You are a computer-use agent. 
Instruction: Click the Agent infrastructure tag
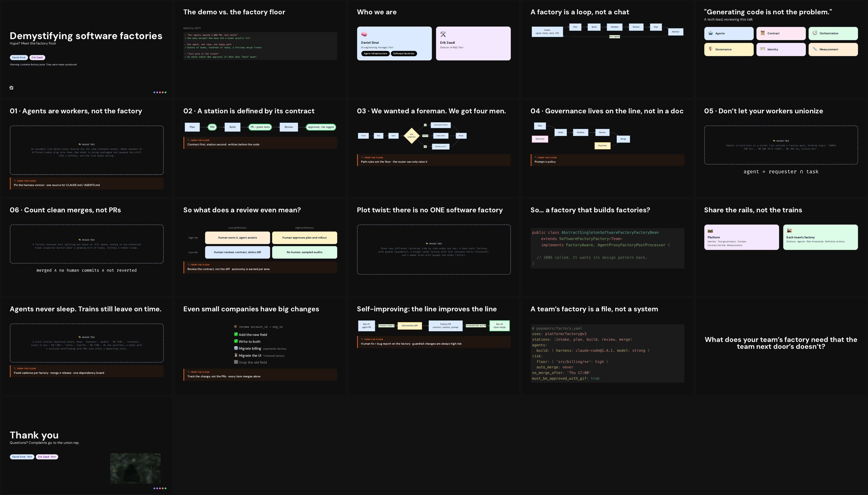(x=375, y=53)
